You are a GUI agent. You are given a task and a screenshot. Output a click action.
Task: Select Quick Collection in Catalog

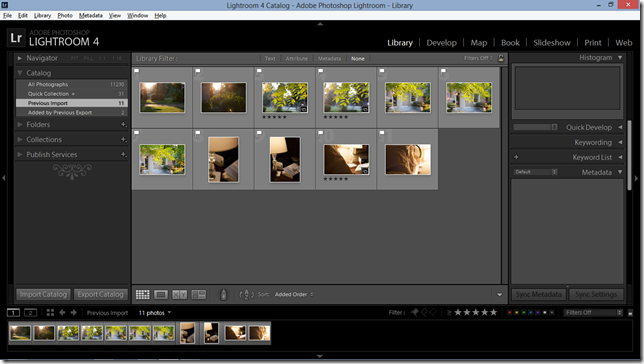(x=72, y=94)
